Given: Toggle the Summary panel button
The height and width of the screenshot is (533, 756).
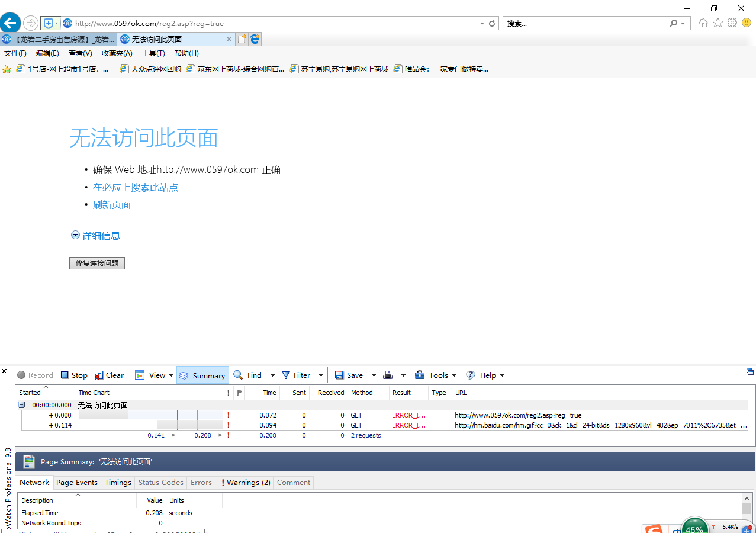Looking at the screenshot, I should pyautogui.click(x=202, y=375).
